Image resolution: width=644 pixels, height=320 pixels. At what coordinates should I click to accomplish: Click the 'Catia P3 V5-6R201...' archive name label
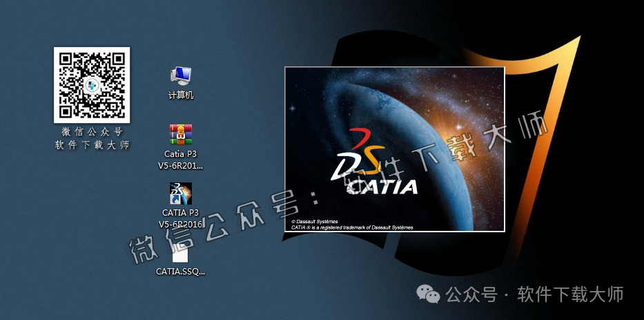tap(181, 160)
